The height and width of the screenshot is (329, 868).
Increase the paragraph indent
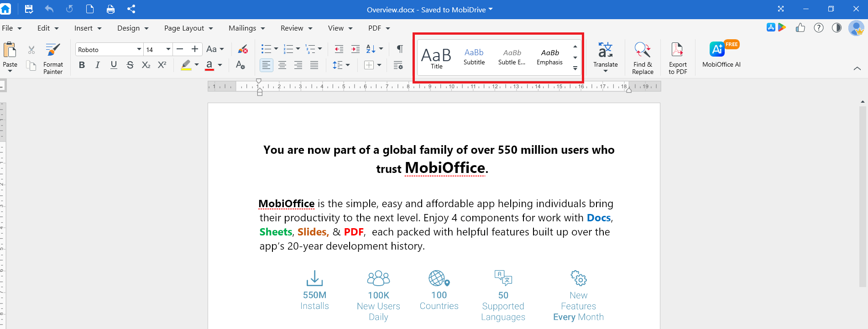pyautogui.click(x=356, y=49)
